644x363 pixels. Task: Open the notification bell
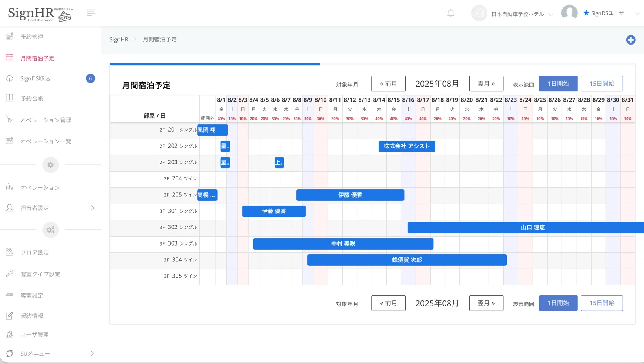coord(450,13)
